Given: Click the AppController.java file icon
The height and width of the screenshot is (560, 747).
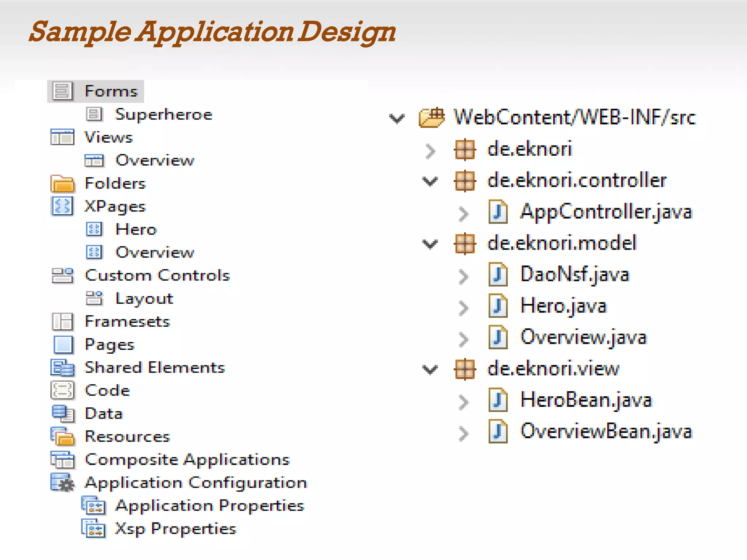Looking at the screenshot, I should (498, 212).
